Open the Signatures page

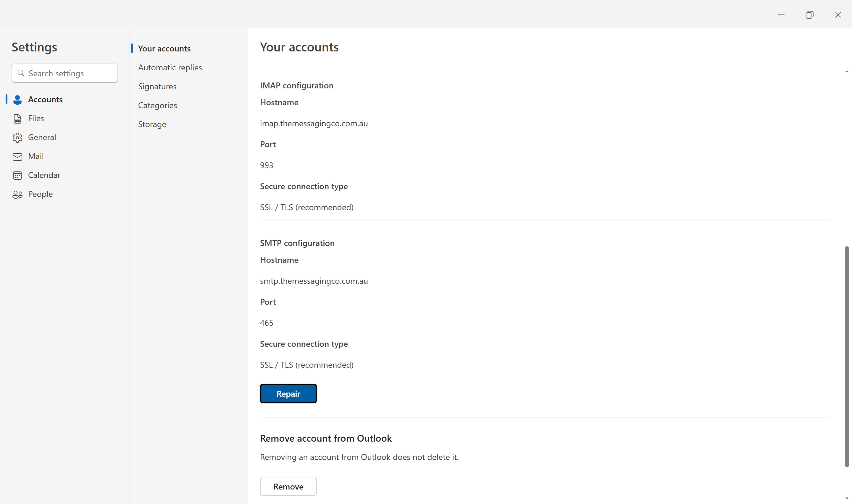157,87
